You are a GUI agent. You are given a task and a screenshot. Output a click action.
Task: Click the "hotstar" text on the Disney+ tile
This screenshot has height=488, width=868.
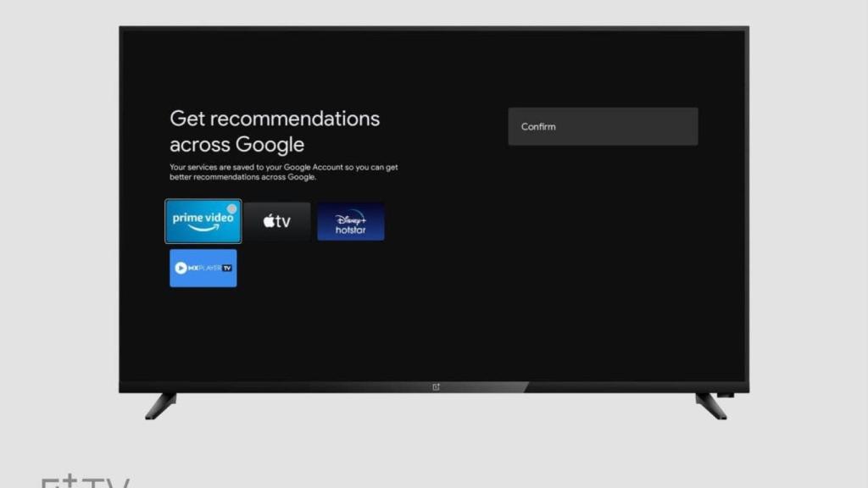tap(350, 230)
